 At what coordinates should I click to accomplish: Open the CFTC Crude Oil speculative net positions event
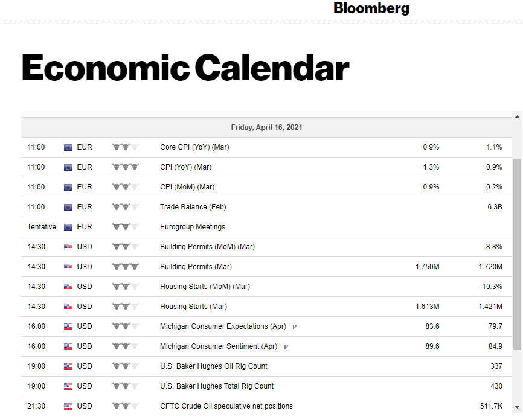click(226, 406)
